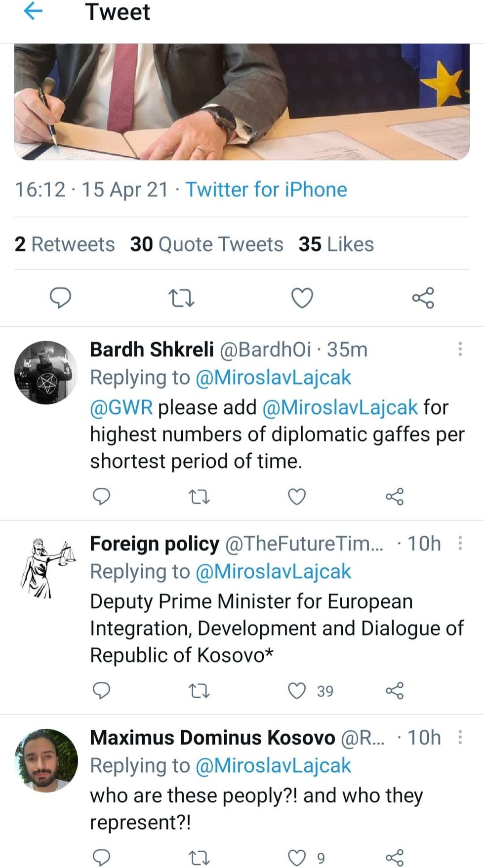
Task: View who liked the tweet via 35 Likes
Action: (336, 244)
